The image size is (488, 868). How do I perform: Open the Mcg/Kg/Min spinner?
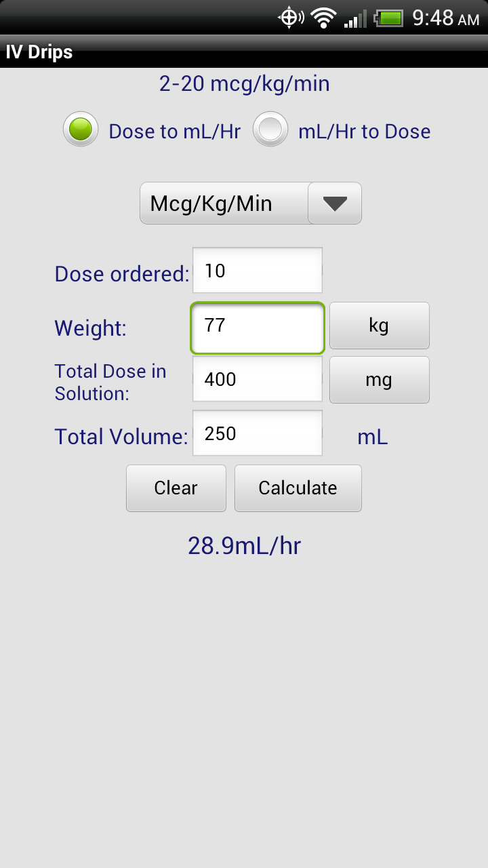tap(251, 203)
